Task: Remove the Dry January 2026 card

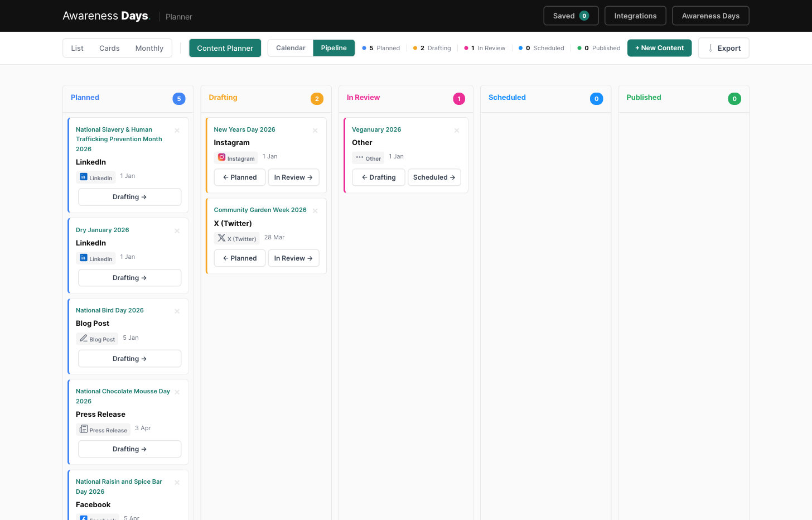Action: (x=177, y=231)
